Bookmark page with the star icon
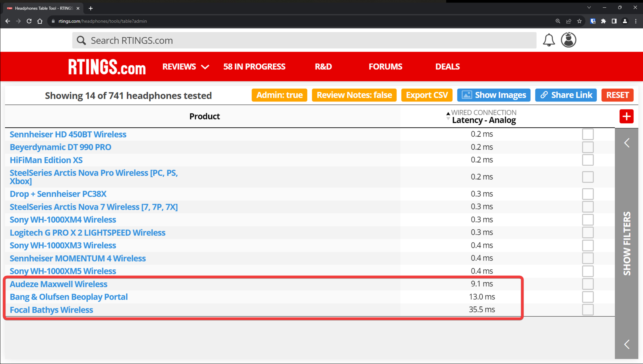The image size is (643, 364). pos(579,21)
